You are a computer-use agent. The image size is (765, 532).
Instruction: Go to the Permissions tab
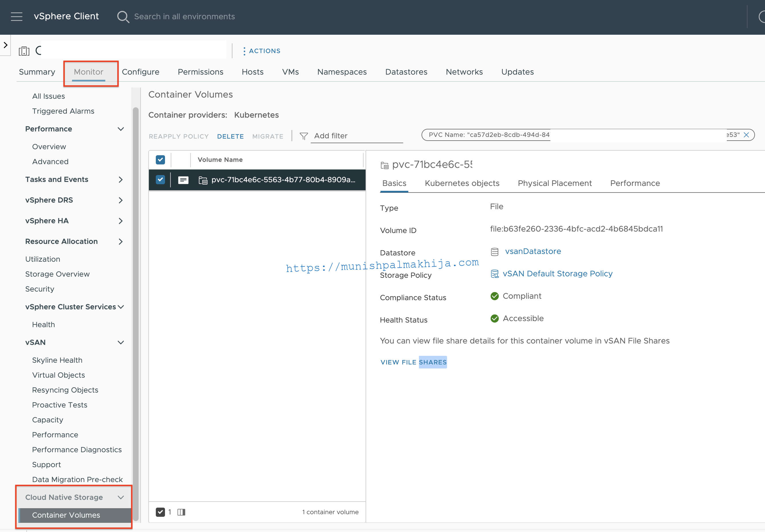(201, 72)
